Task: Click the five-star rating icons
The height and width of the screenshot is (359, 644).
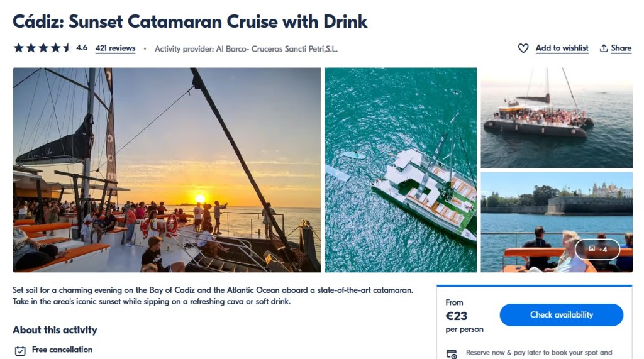Action: point(42,48)
